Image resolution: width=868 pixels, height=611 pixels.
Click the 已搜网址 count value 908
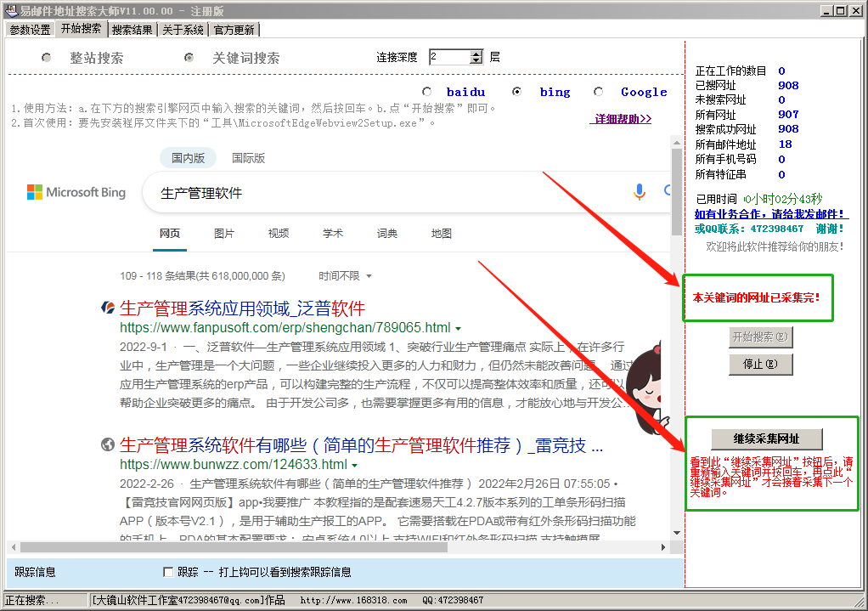point(788,85)
